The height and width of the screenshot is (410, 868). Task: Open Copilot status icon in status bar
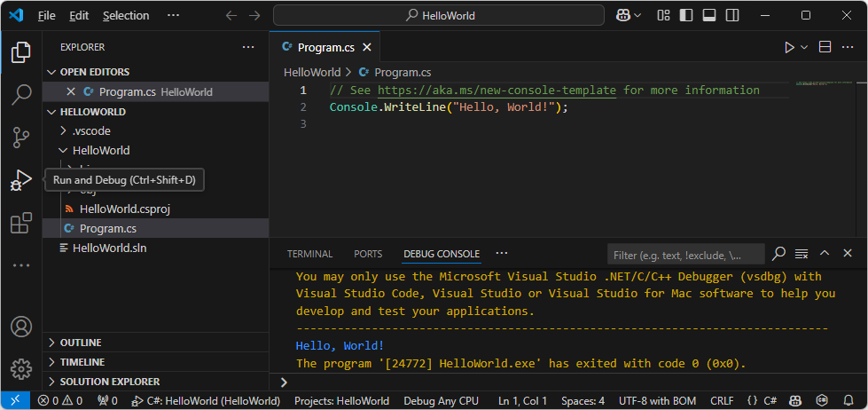[x=794, y=400]
